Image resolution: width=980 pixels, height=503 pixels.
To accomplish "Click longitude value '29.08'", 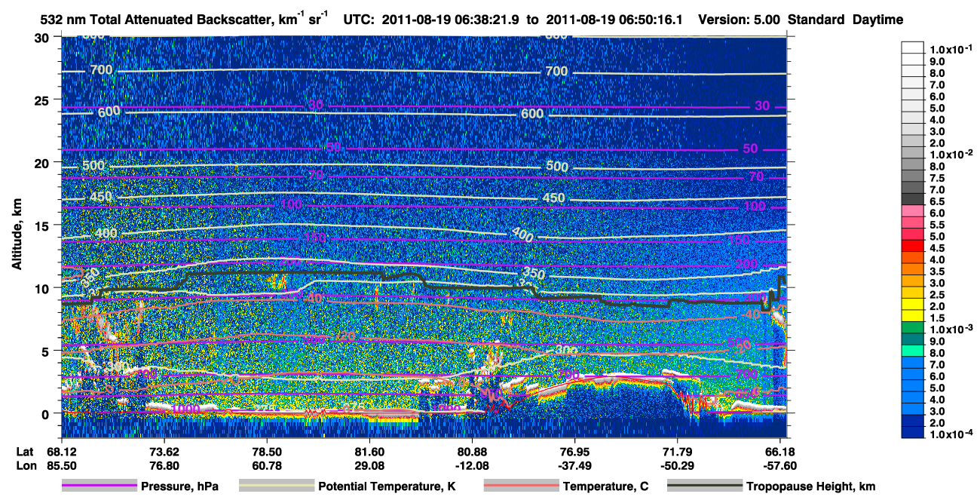I will click(369, 465).
